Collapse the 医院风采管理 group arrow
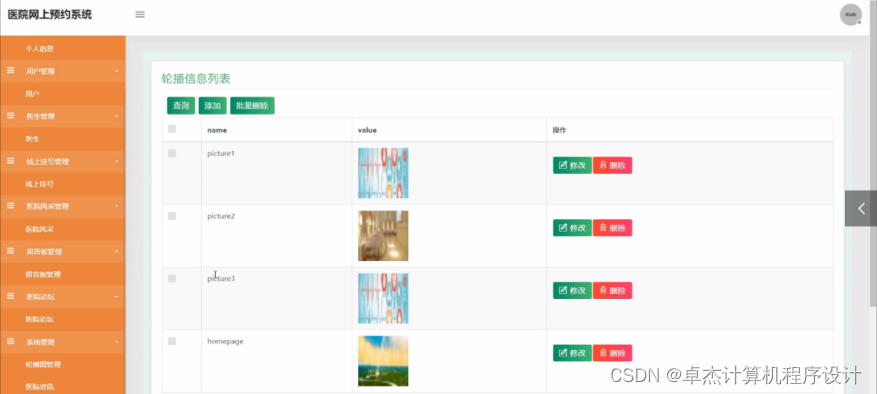 [116, 206]
